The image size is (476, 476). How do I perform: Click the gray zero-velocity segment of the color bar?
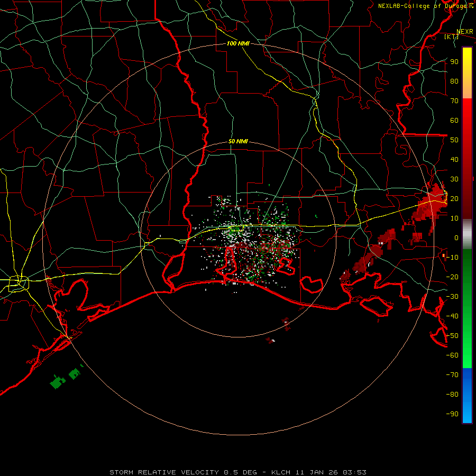pos(467,234)
